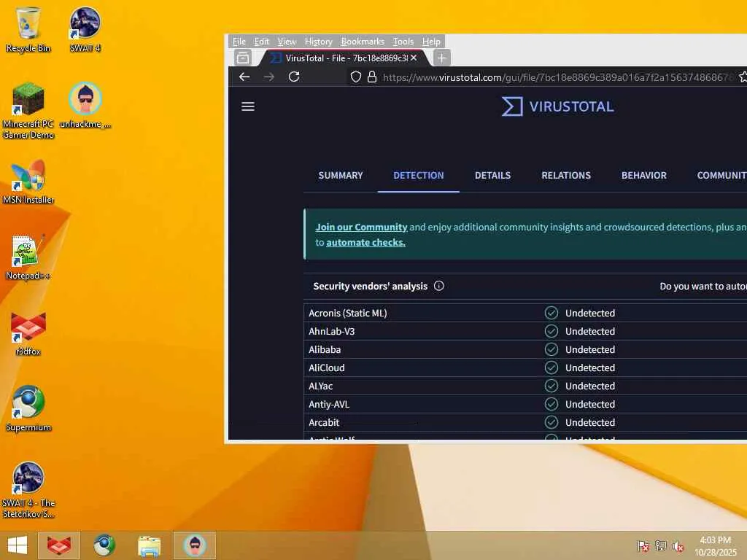Click the Action Center flag tray icon

point(643,546)
